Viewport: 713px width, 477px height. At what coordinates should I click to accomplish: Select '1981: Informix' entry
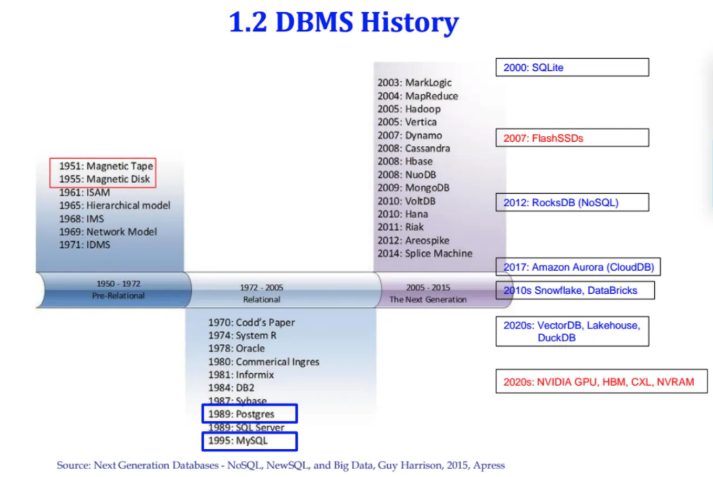coord(241,375)
